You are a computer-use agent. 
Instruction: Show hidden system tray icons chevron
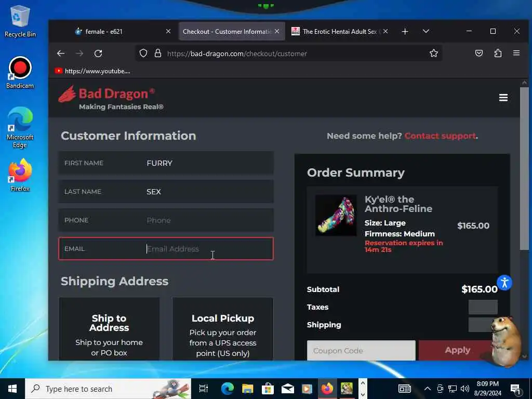point(428,389)
